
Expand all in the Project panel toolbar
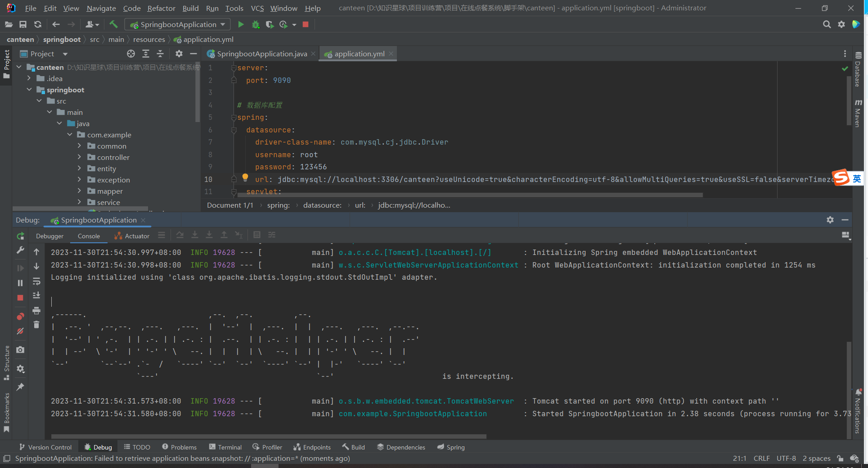[146, 54]
